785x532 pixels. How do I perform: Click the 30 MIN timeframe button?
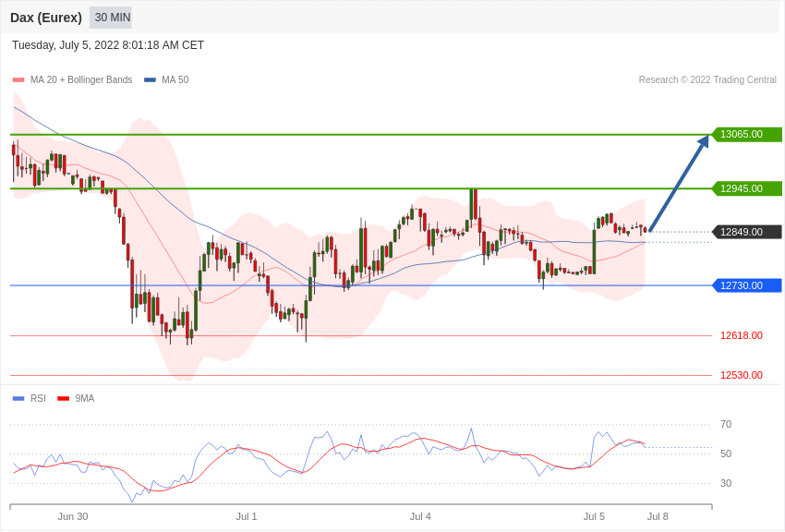(x=111, y=18)
